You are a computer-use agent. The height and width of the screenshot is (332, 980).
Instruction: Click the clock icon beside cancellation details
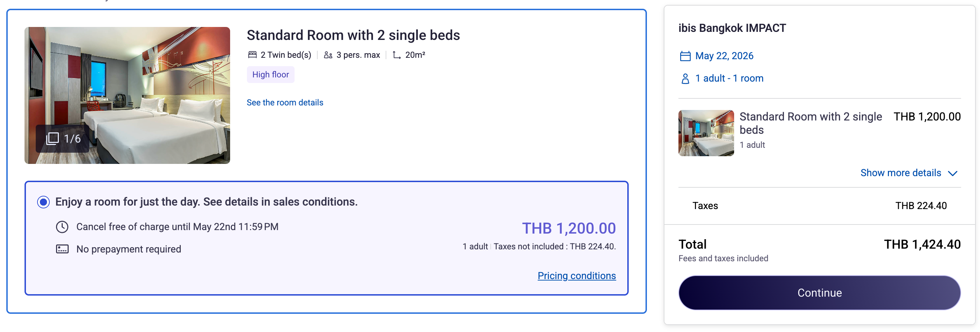click(x=62, y=227)
